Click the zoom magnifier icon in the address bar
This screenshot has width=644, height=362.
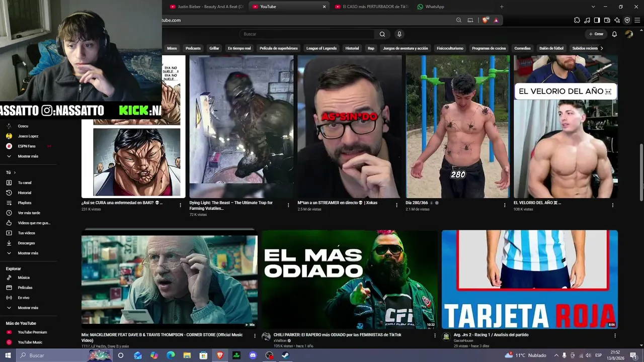(x=459, y=20)
